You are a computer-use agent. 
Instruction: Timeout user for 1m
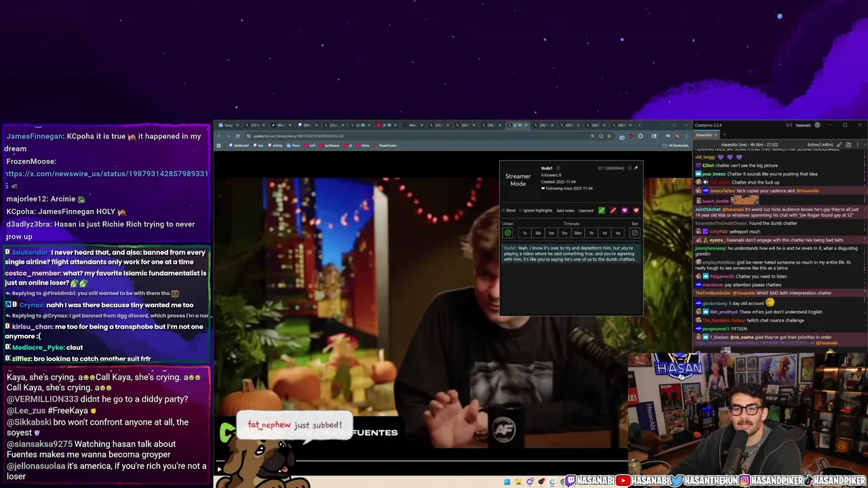[551, 233]
